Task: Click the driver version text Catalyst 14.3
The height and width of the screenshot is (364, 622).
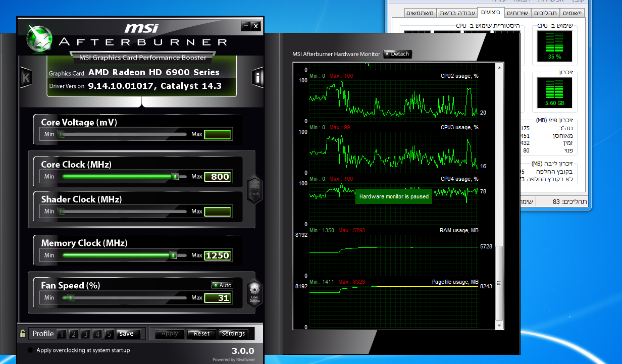Action: coord(191,86)
